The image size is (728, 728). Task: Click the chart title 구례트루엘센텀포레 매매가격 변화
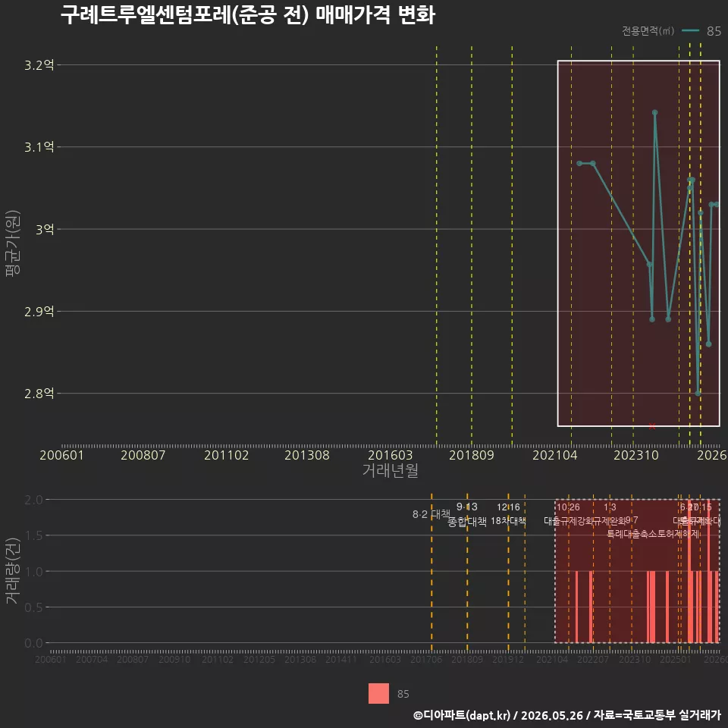(248, 15)
